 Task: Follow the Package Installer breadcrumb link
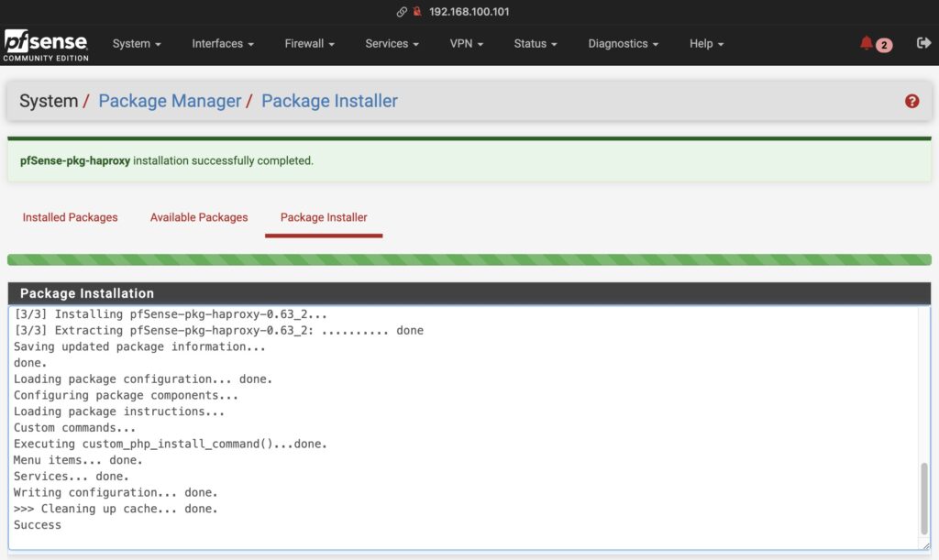(329, 101)
